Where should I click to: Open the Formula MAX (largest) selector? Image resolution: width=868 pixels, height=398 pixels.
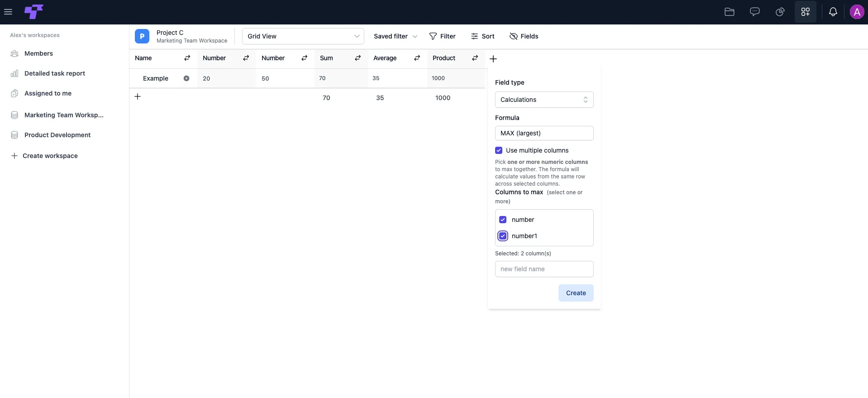pos(544,133)
